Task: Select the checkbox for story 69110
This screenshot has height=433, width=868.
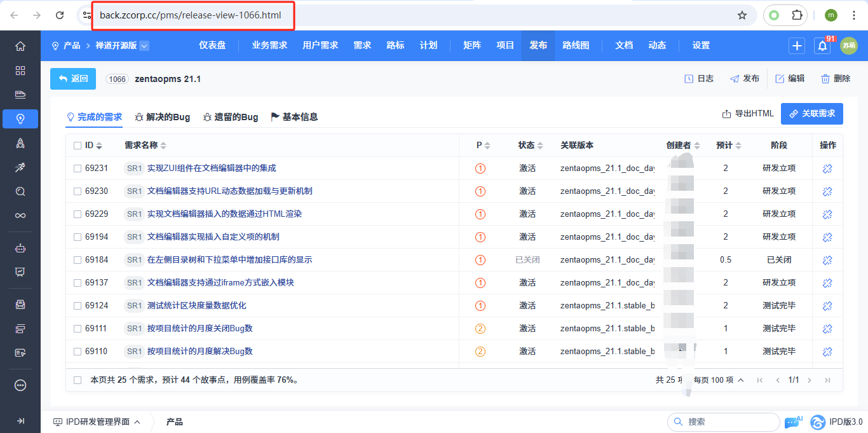Action: [78, 352]
